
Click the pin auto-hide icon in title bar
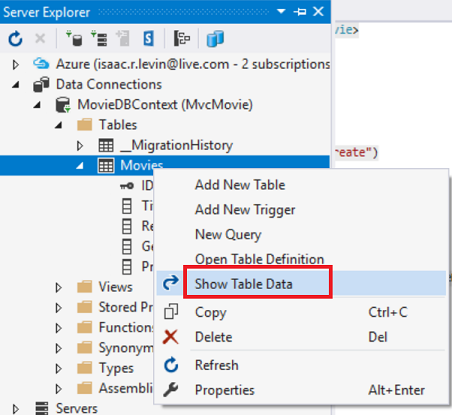(x=300, y=12)
